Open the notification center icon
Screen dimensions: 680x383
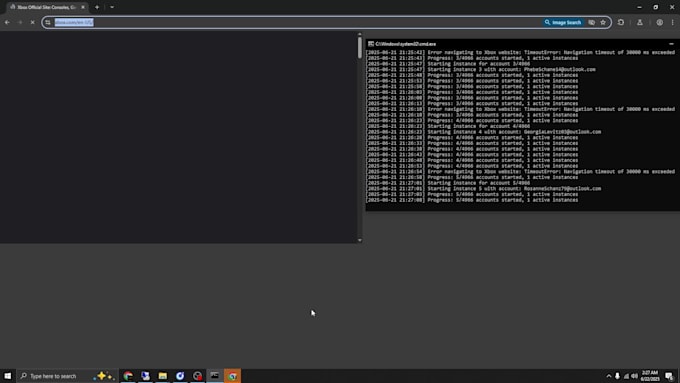(x=669, y=376)
